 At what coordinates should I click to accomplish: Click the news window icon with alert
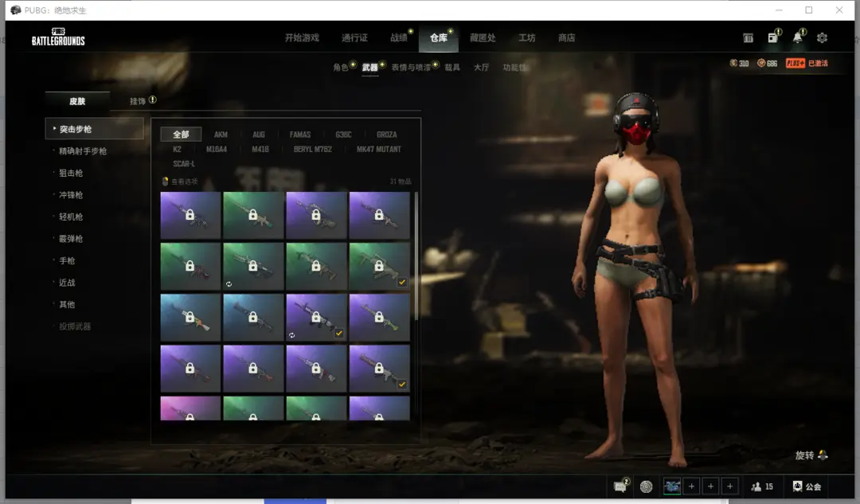tap(772, 37)
